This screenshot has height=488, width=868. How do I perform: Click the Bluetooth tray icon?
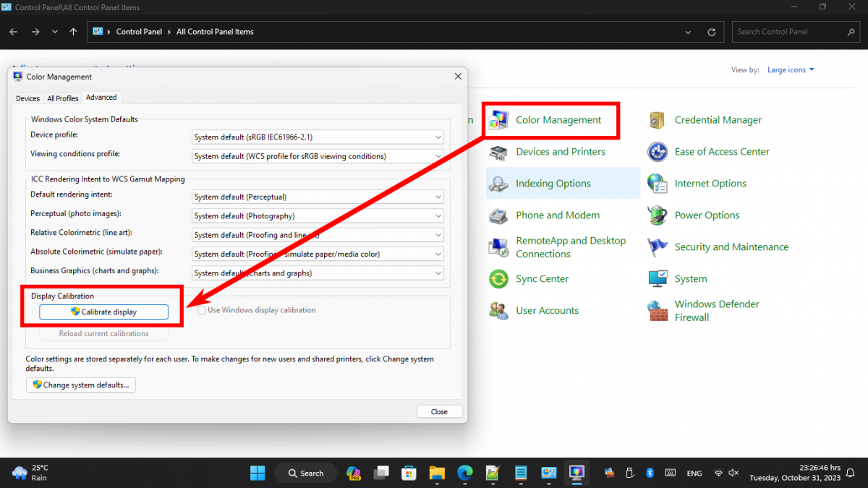pos(650,473)
